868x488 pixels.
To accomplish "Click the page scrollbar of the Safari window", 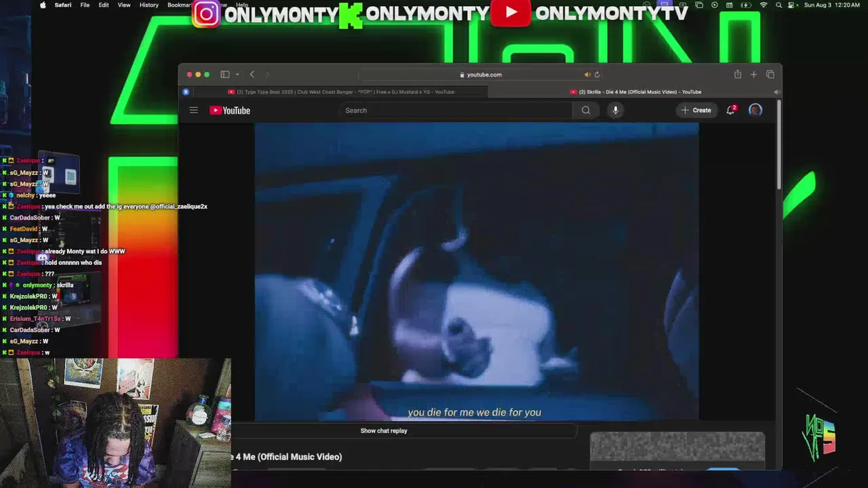I will (778, 146).
